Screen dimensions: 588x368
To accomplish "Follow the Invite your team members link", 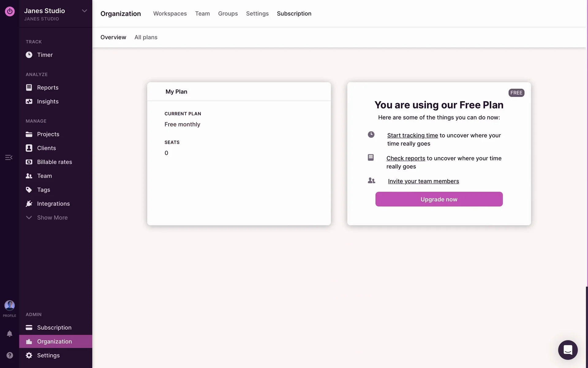I will pyautogui.click(x=423, y=181).
